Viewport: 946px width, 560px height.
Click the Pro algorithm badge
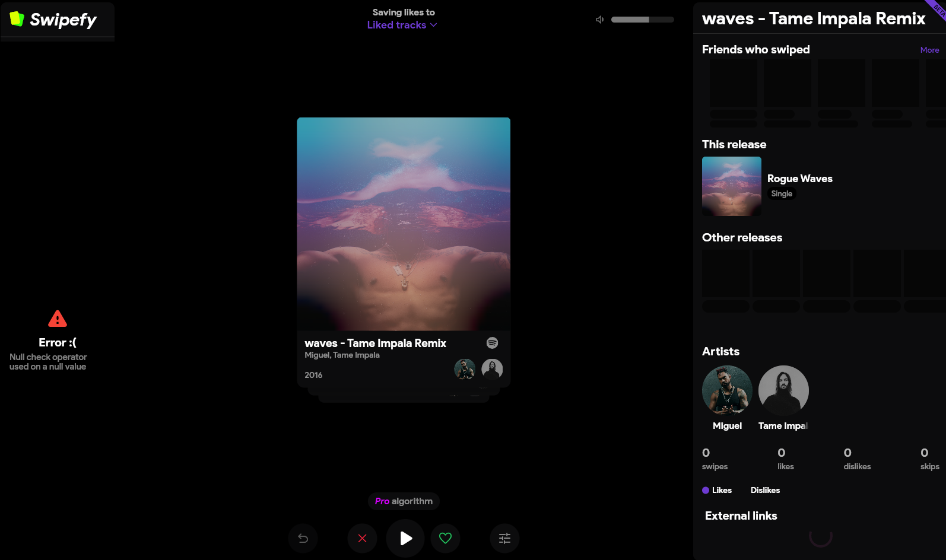tap(404, 501)
